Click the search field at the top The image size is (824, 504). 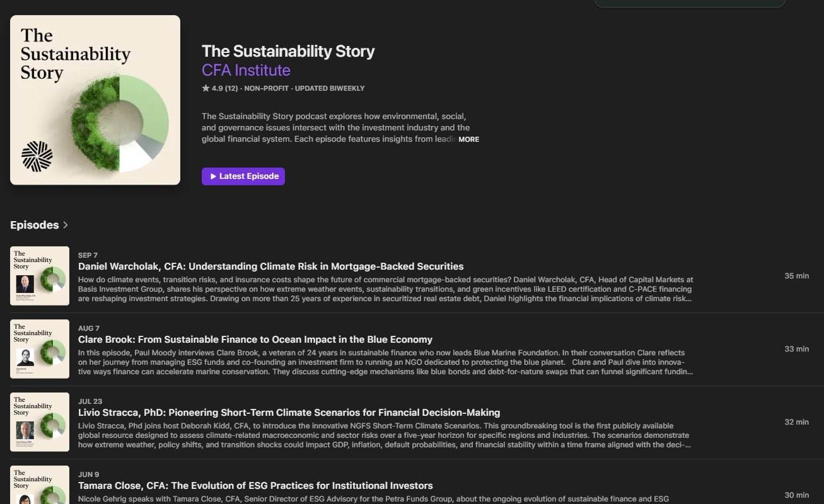tap(690, 3)
